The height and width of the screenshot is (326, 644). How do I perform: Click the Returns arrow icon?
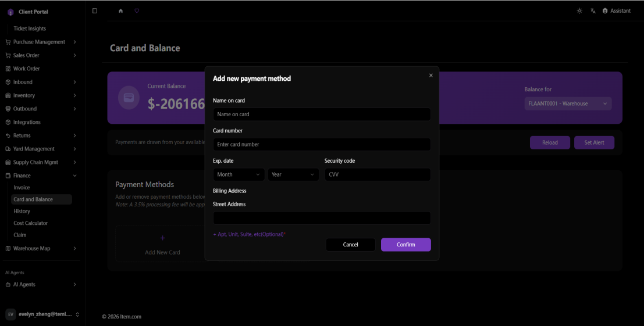pos(8,135)
